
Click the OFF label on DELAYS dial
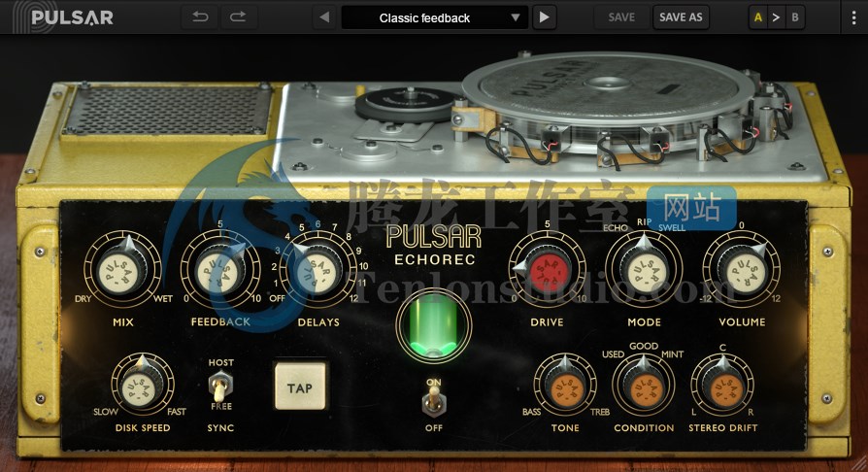[x=277, y=298]
